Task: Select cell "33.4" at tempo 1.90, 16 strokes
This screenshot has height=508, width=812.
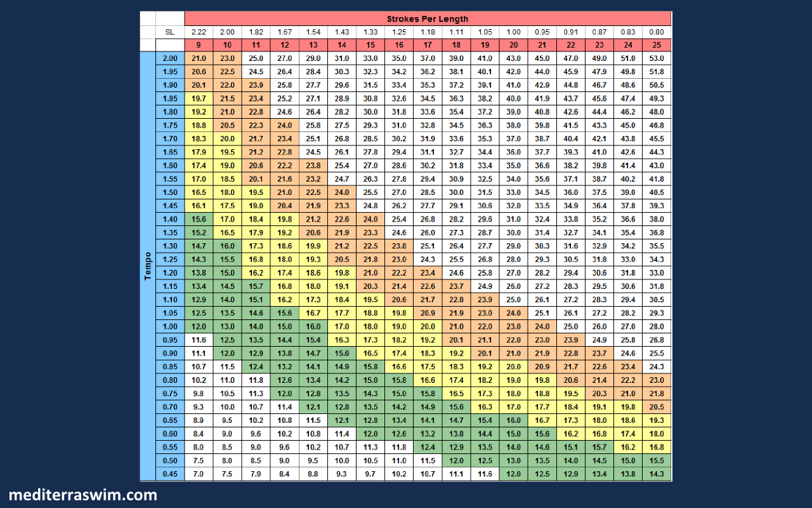Action: point(399,85)
